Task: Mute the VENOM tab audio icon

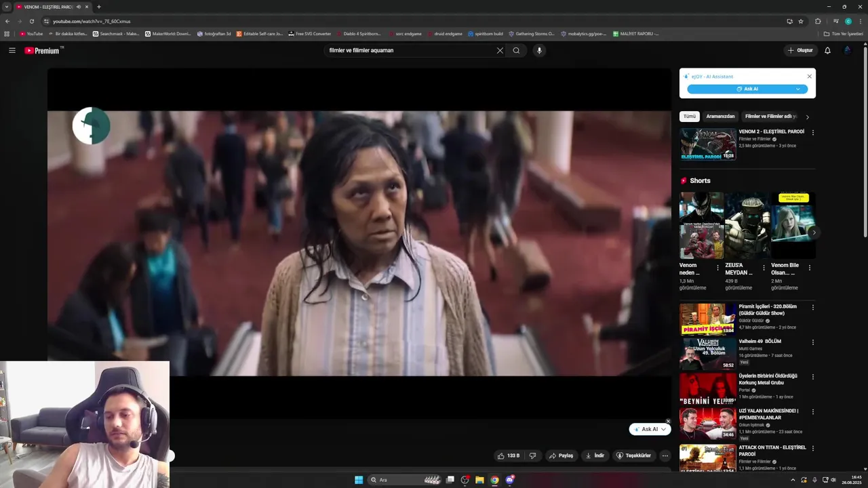Action: click(x=79, y=7)
